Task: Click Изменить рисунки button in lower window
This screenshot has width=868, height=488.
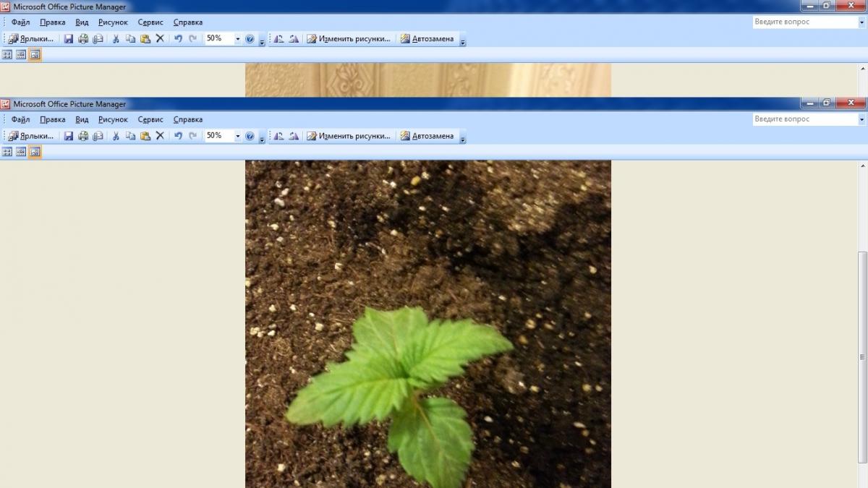Action: tap(349, 136)
